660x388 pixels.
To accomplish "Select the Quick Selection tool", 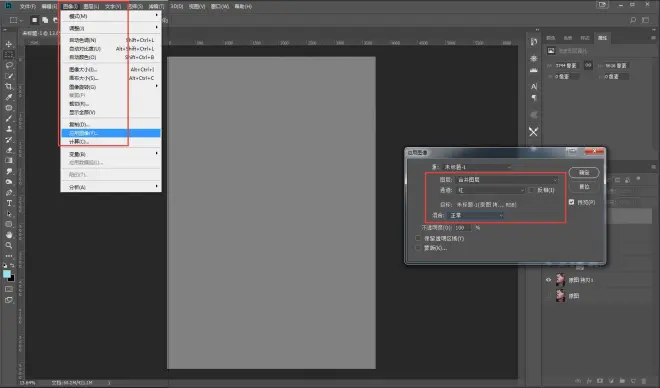I will pyautogui.click(x=8, y=76).
